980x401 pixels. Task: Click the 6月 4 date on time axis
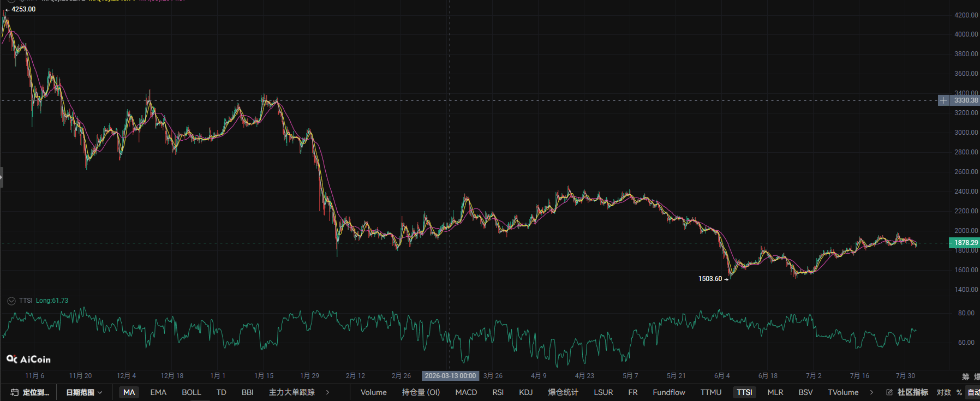722,376
